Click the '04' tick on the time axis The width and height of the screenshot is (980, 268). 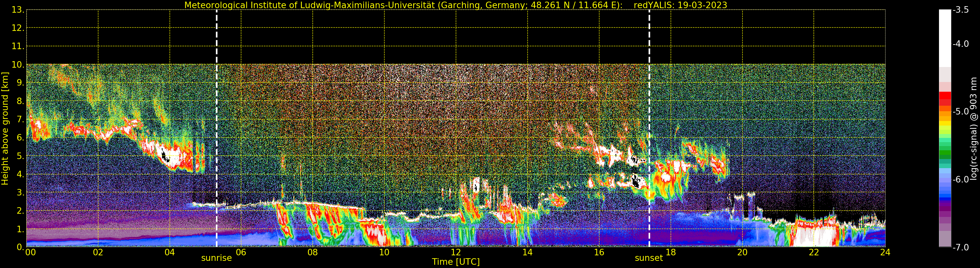(170, 252)
